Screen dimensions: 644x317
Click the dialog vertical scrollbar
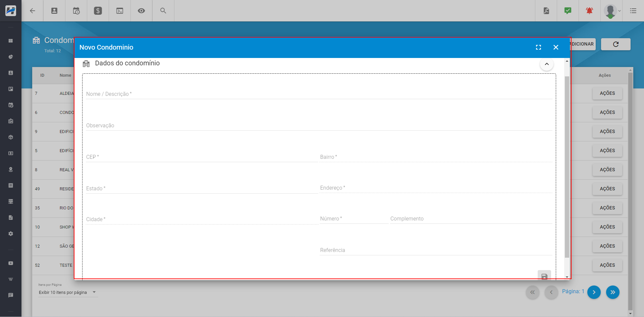tap(567, 168)
